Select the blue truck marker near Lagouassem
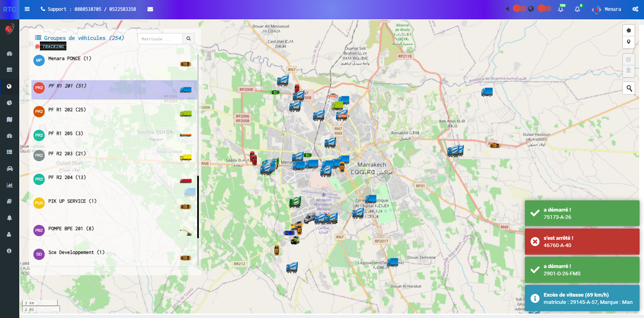The height and width of the screenshot is (318, 644). click(392, 262)
